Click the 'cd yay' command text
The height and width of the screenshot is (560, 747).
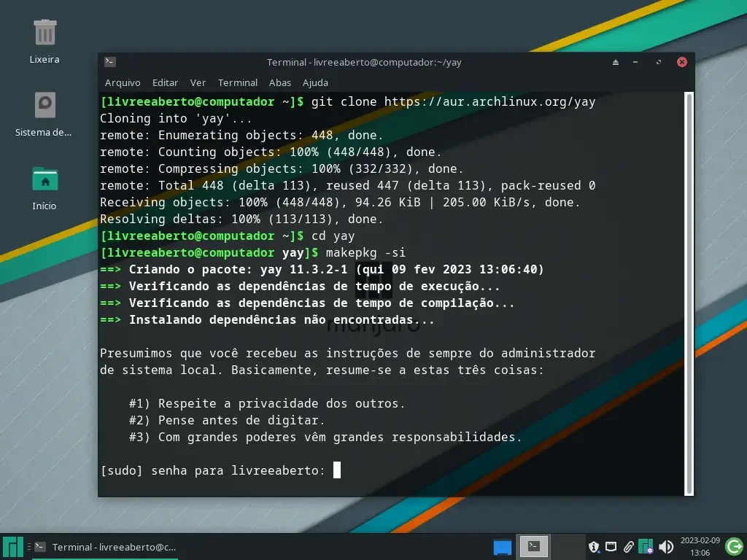click(x=333, y=236)
